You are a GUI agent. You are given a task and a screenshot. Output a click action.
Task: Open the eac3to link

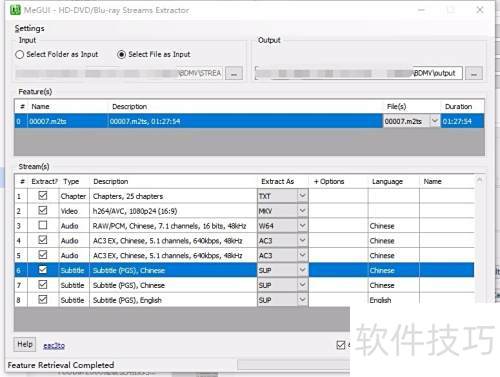[x=54, y=345]
